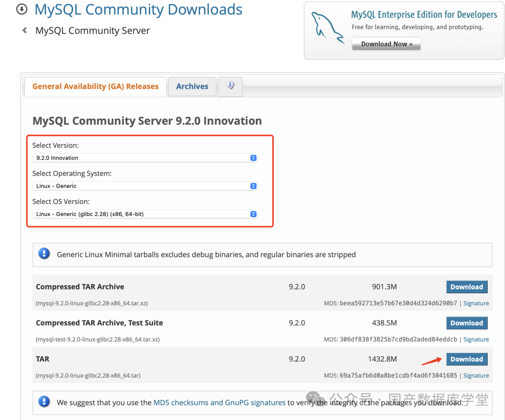
Task: Click filename mysql-test-9.2.0-linux-glibc2.28-x86_64.tar.xz
Action: pos(98,339)
